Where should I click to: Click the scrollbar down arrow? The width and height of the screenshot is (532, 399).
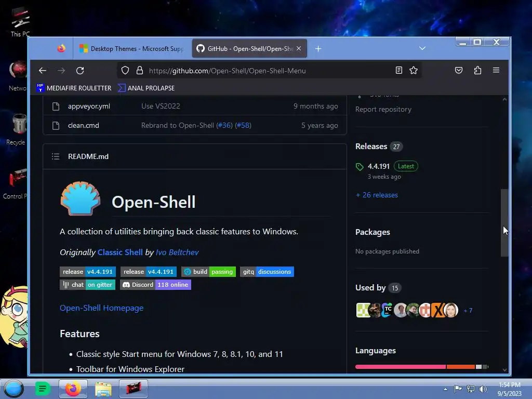coord(504,370)
